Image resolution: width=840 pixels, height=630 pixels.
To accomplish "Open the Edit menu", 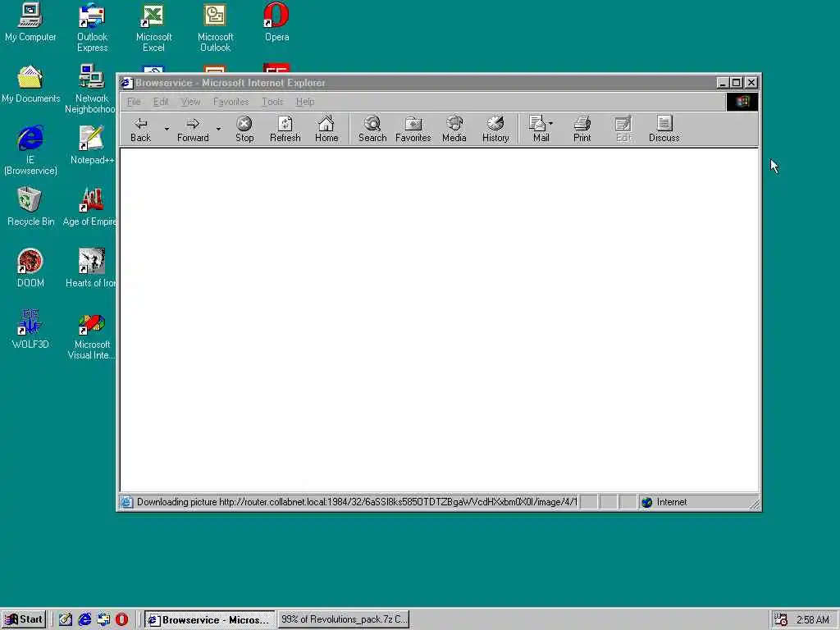I will [161, 102].
